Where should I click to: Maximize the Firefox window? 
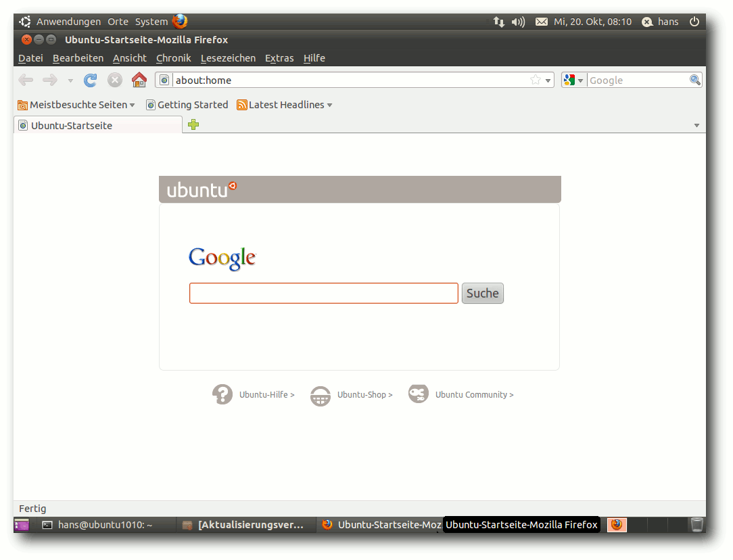pos(51,40)
